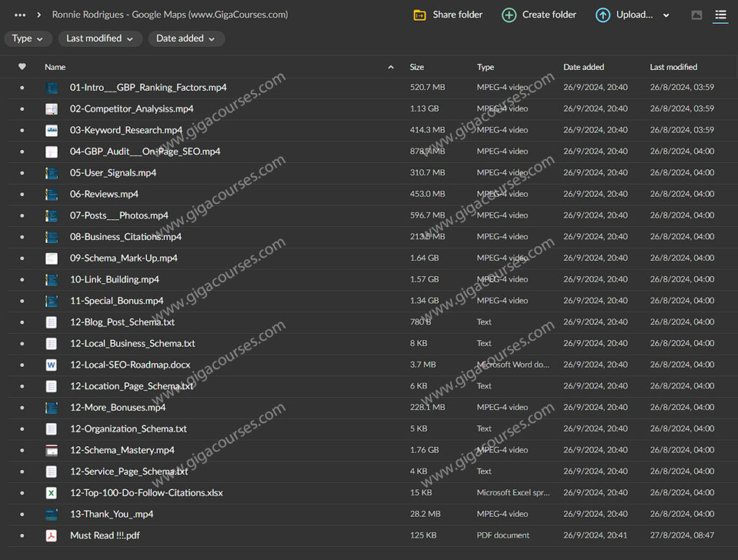Viewport: 738px width, 560px height.
Task: Click the Share folder icon
Action: pos(419,15)
